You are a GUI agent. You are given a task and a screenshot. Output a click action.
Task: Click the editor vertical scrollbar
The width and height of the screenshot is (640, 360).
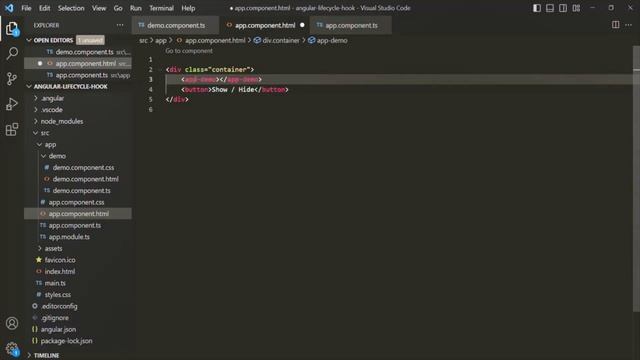point(636,180)
